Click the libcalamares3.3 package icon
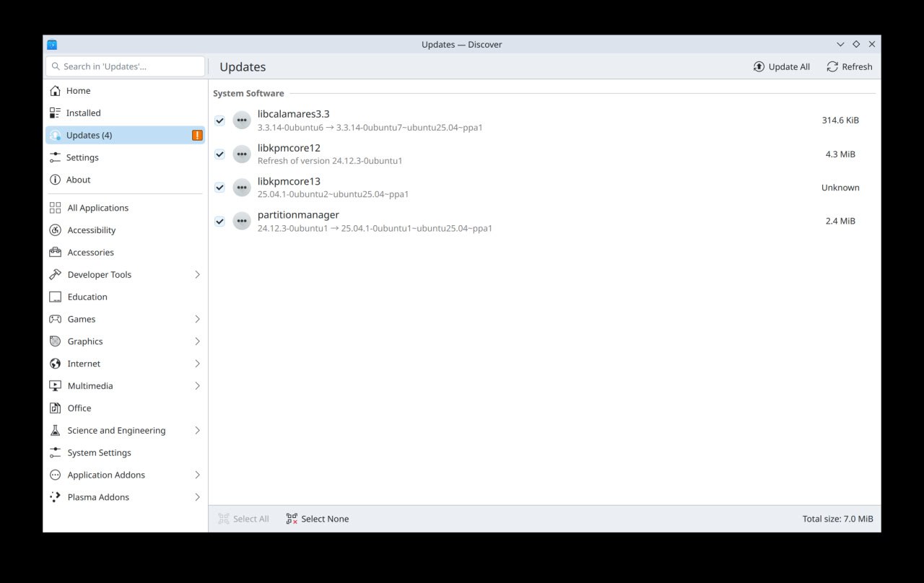The image size is (924, 583). 242,120
